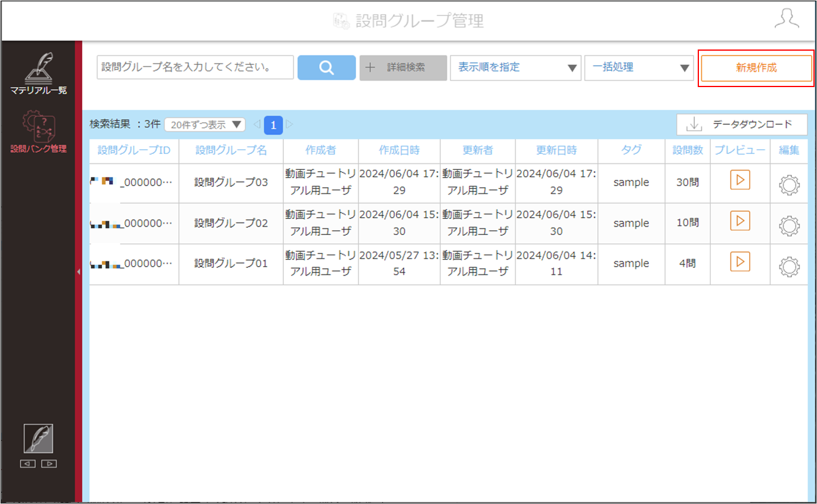Click the feather icon at sidebar bottom
817x504 pixels.
38,438
